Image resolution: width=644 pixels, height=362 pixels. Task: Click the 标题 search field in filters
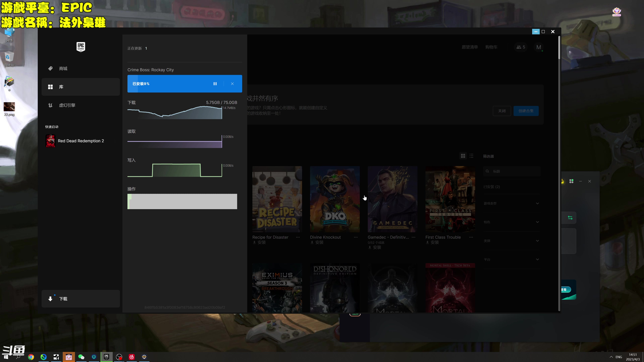[512, 171]
